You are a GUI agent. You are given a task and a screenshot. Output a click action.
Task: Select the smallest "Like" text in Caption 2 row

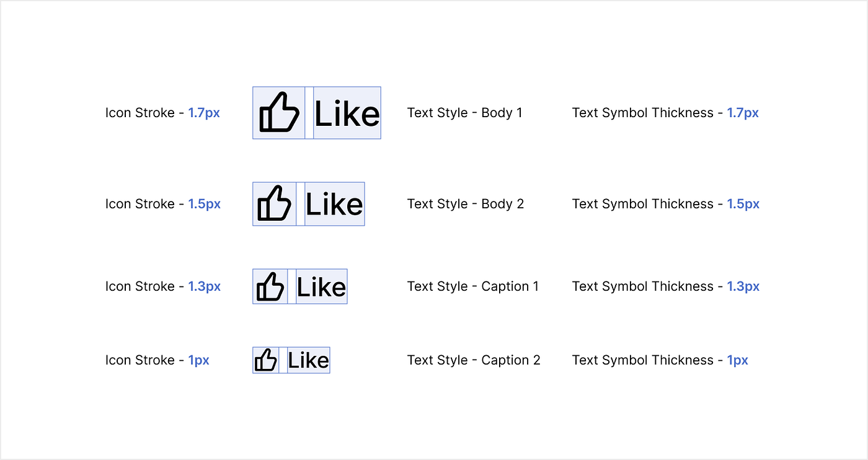pyautogui.click(x=308, y=360)
